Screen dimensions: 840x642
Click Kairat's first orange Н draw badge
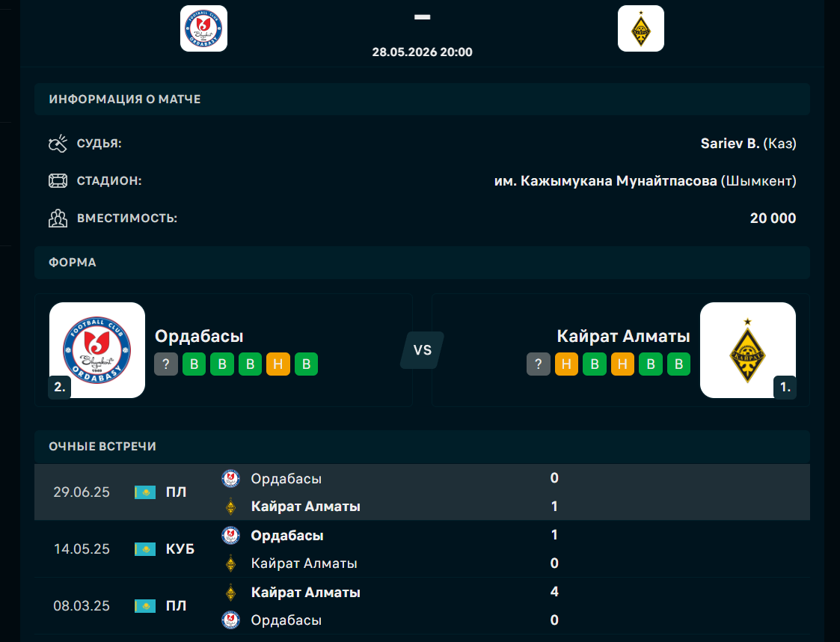566,364
